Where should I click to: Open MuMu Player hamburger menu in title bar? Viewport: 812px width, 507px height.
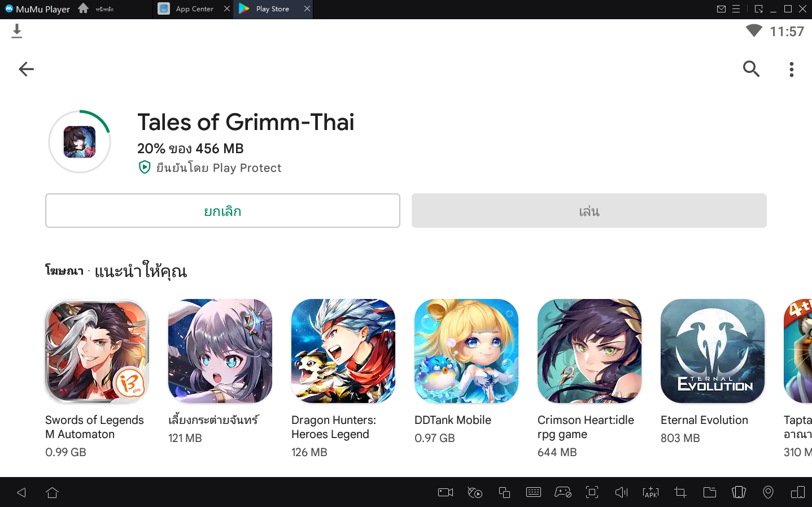736,9
